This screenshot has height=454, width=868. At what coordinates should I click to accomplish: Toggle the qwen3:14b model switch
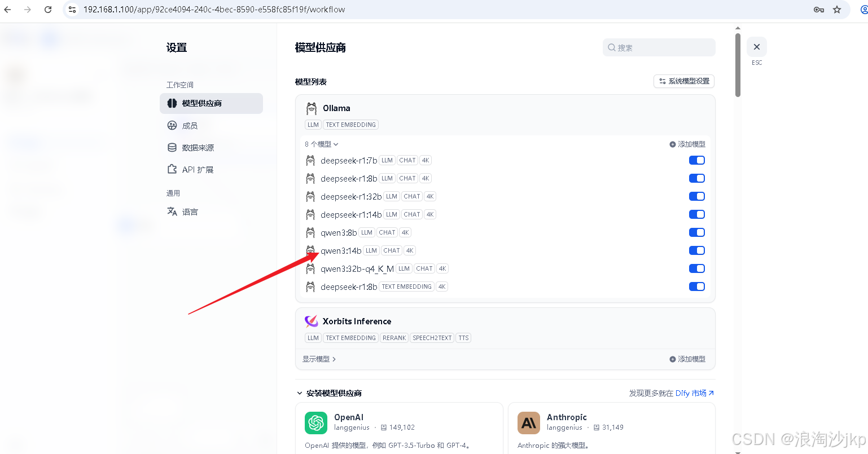697,250
